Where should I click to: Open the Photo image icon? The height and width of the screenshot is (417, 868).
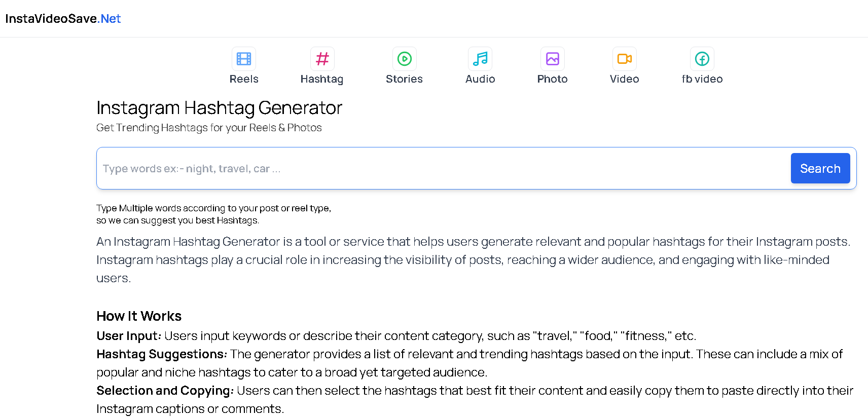[x=552, y=59]
